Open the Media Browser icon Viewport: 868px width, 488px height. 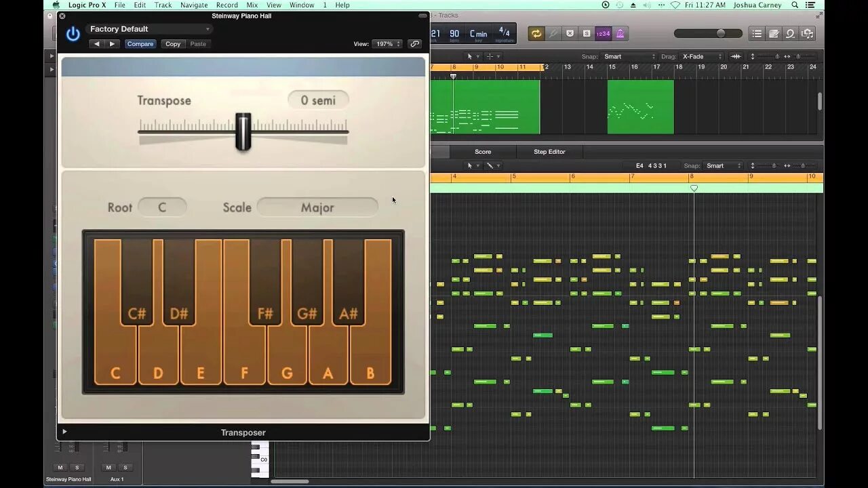[x=807, y=33]
